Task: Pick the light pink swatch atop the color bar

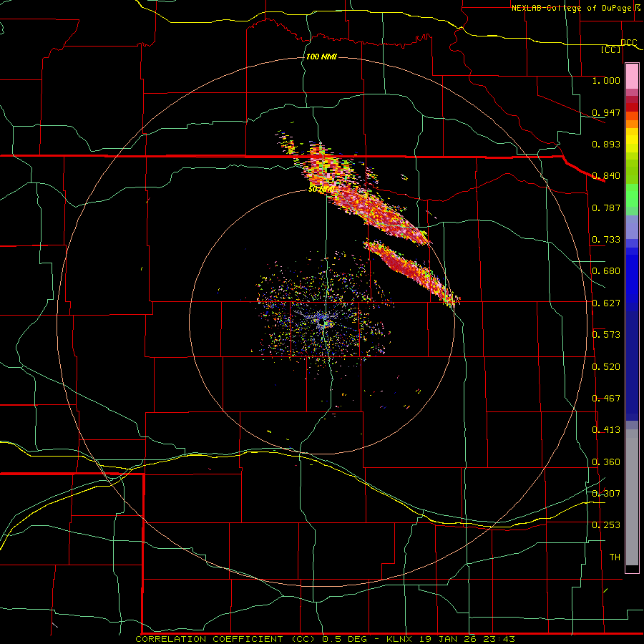Action: (x=632, y=77)
